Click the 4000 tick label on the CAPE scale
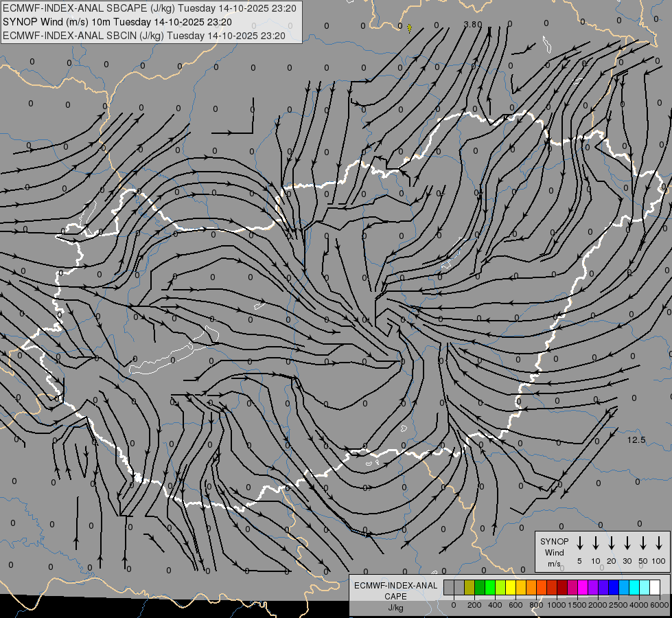This screenshot has height=618, width=672. click(639, 605)
